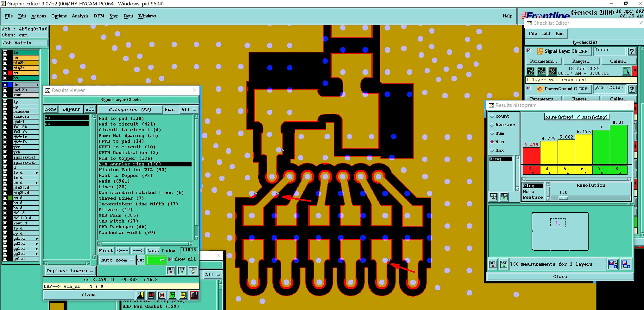The width and height of the screenshot is (644, 310).
Task: Click First result navigation button
Action: pyautogui.click(x=106, y=250)
